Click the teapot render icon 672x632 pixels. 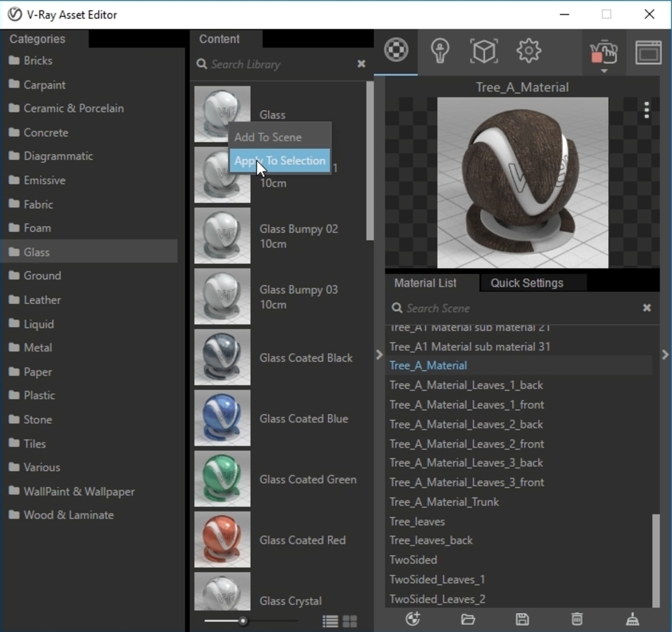(604, 53)
